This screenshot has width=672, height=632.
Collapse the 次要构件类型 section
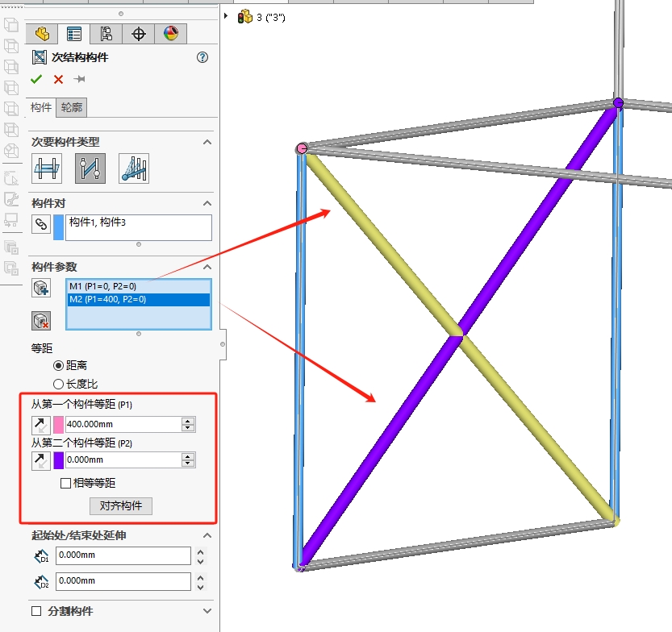pos(207,142)
